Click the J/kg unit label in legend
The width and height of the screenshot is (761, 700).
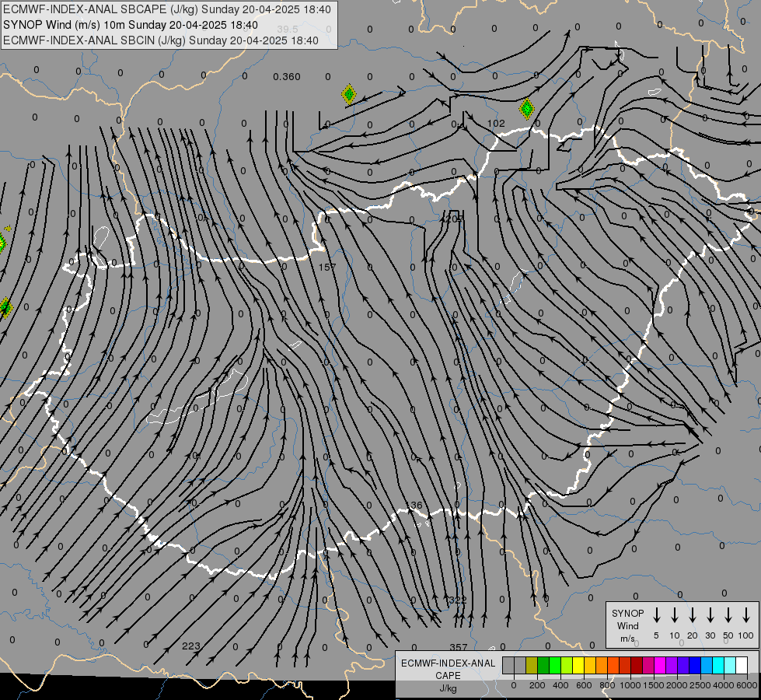(x=448, y=688)
